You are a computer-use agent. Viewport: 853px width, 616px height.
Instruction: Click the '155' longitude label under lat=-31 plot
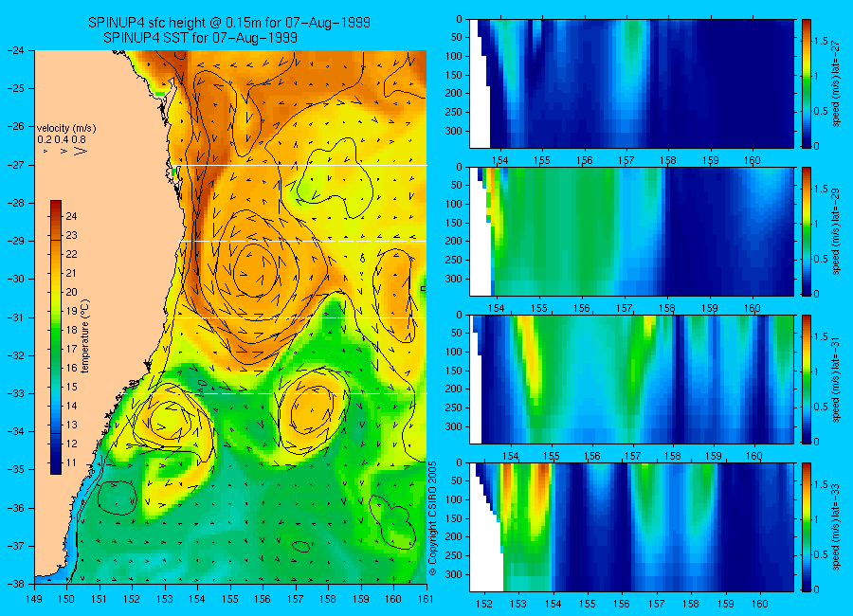tap(551, 456)
